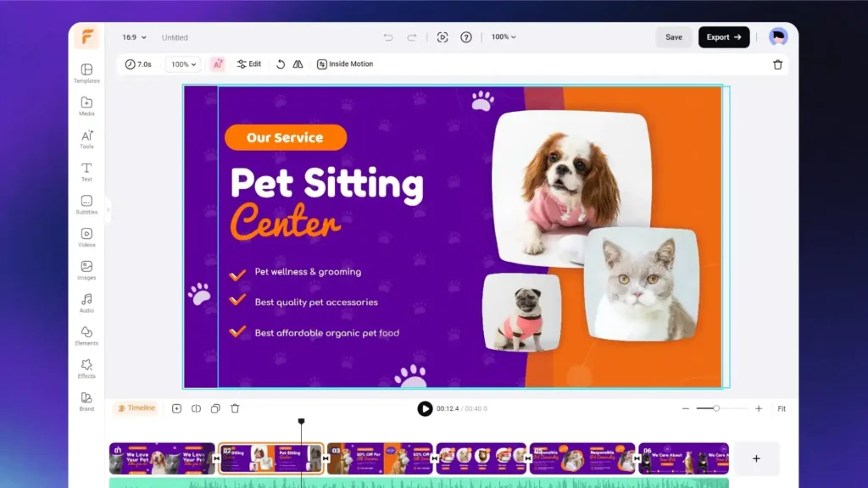Open the Media panel
Screen dimensions: 868x488
86,106
